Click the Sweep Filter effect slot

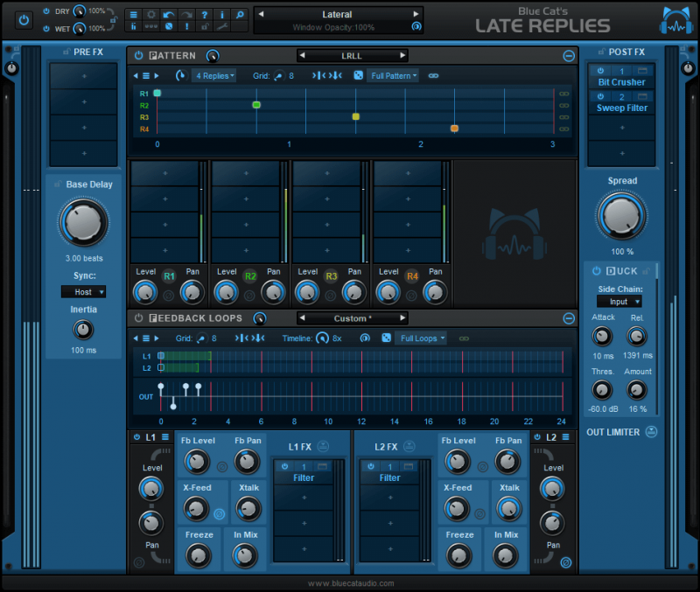click(622, 108)
